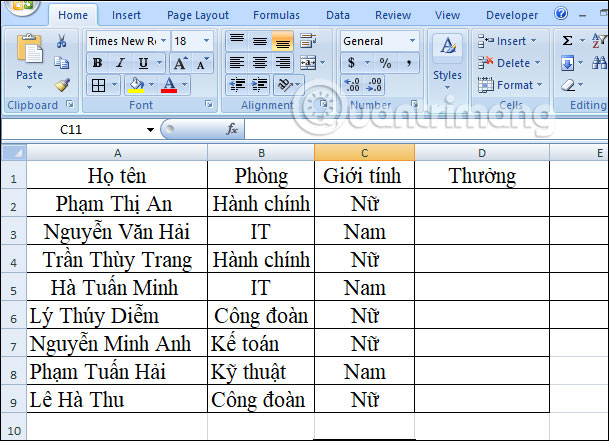Toggle Italic formatting

pos(121,63)
